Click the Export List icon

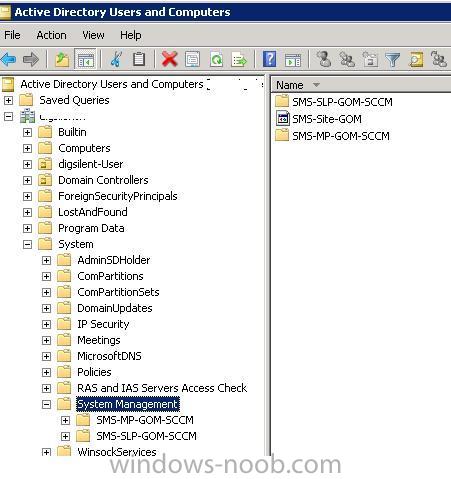[239, 60]
